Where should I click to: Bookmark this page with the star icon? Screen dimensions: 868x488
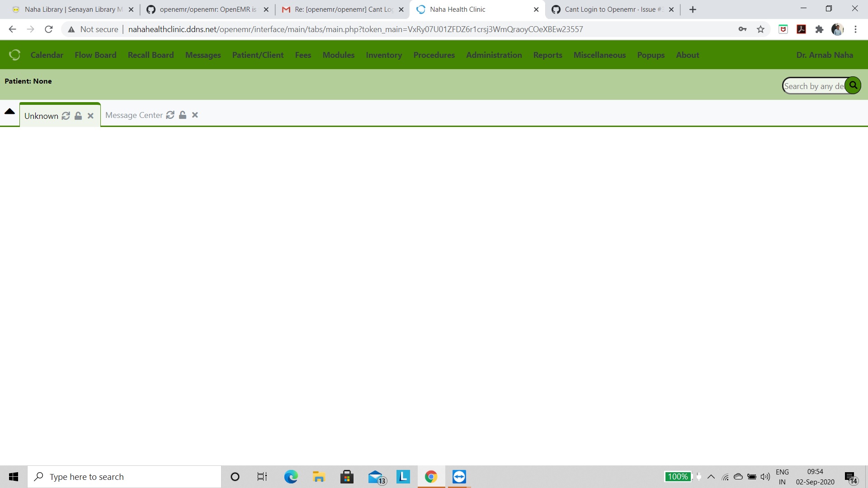(760, 29)
